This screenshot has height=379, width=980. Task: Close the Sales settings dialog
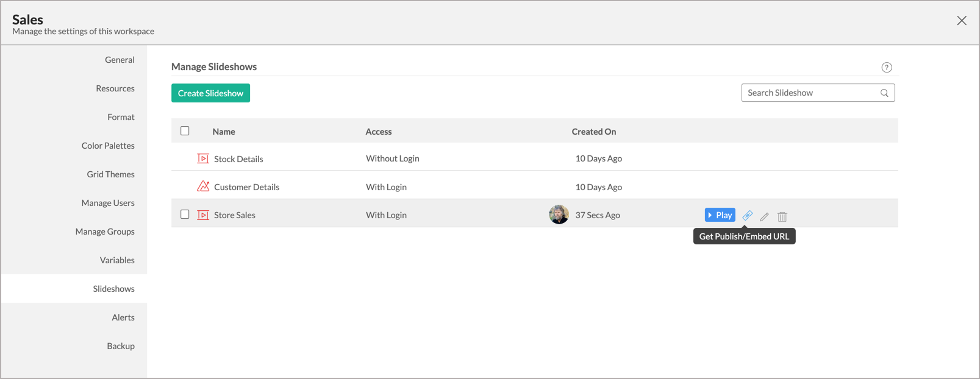[x=962, y=21]
